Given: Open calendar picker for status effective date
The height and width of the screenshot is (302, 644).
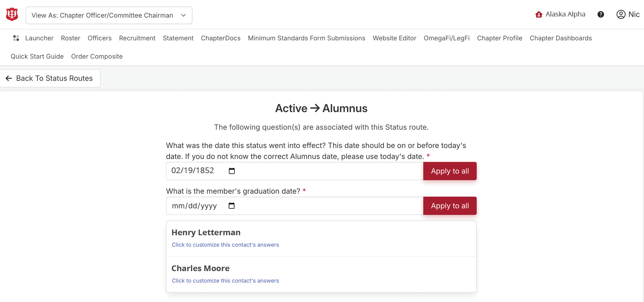Looking at the screenshot, I should pos(232,171).
